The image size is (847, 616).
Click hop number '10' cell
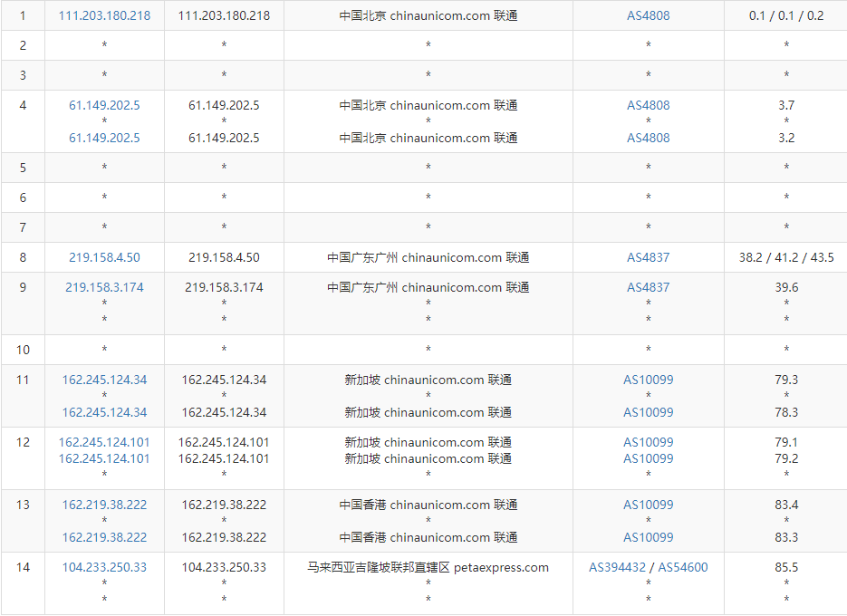click(x=23, y=350)
